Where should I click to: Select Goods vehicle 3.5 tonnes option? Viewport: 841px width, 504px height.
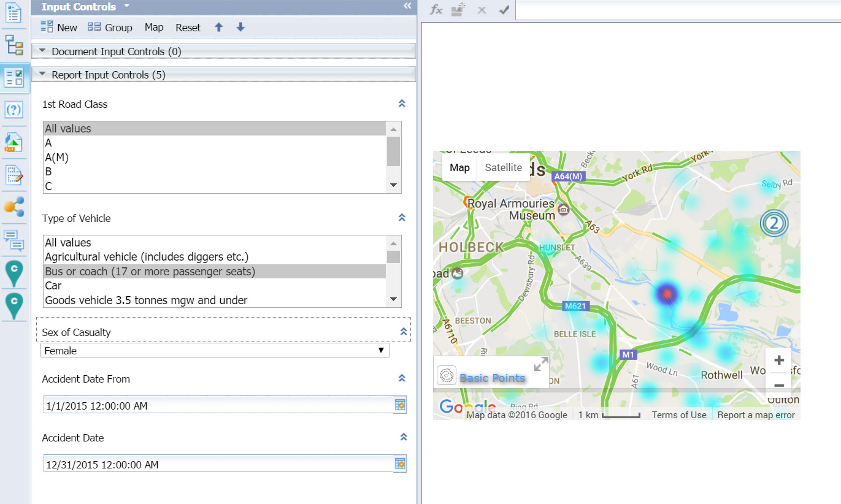pos(215,300)
